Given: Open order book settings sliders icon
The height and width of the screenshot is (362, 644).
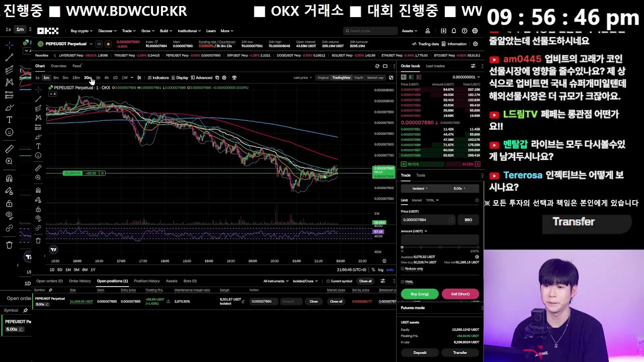Looking at the screenshot, I should (x=473, y=66).
